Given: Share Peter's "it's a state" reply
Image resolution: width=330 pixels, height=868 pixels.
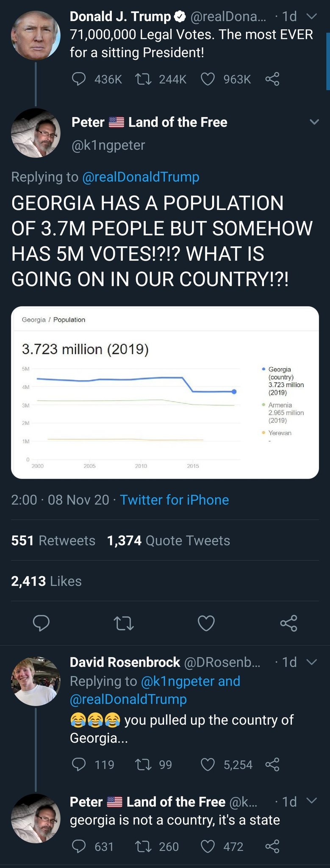Looking at the screenshot, I should (x=272, y=846).
